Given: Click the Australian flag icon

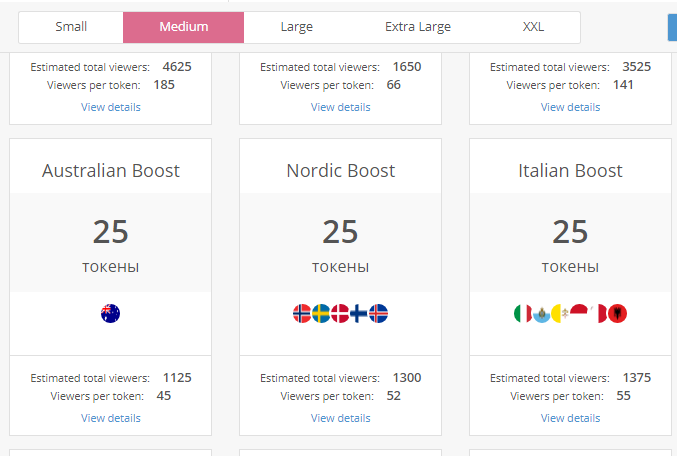Looking at the screenshot, I should pyautogui.click(x=110, y=314).
